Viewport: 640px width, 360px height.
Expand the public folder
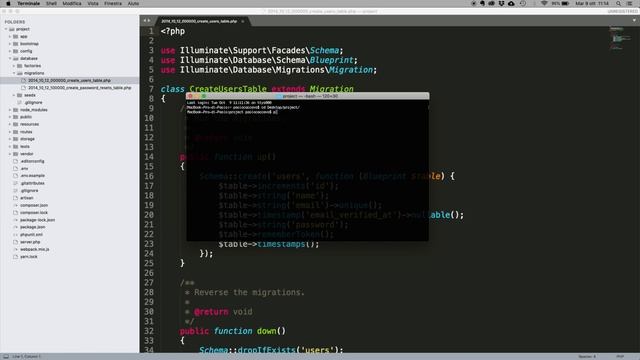click(10, 117)
